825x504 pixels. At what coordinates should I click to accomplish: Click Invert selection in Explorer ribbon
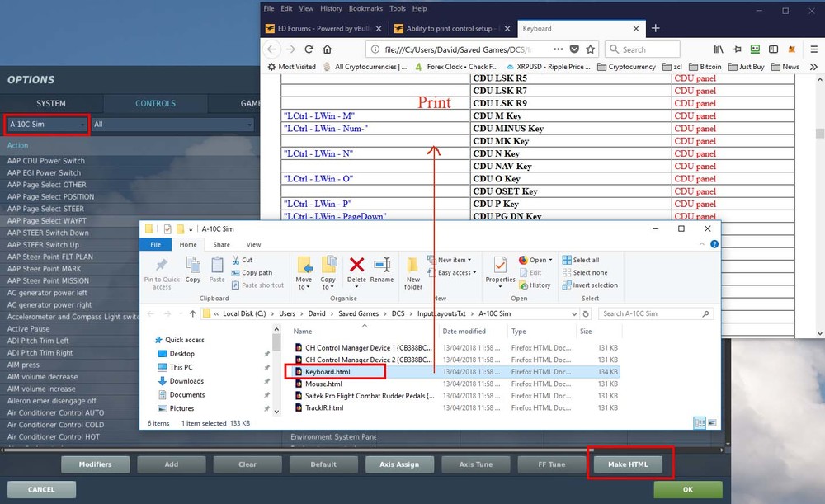(590, 285)
